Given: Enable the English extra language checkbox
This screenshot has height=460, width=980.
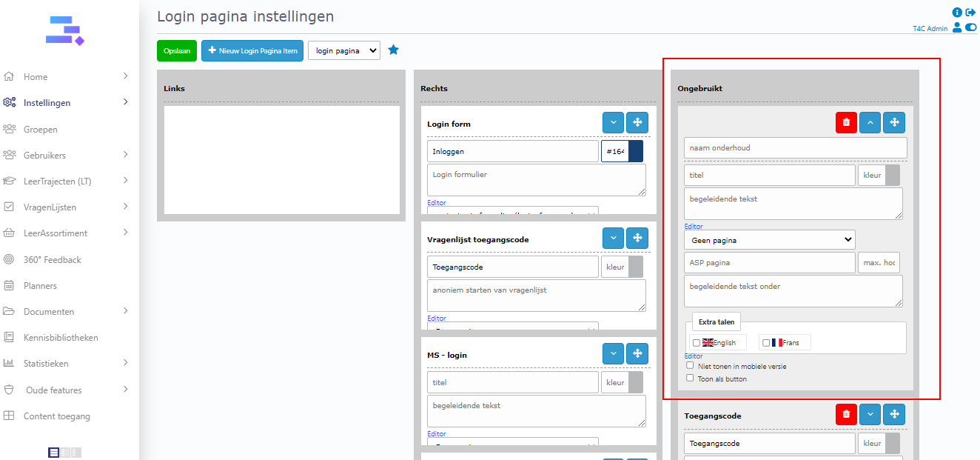Looking at the screenshot, I should tap(696, 343).
